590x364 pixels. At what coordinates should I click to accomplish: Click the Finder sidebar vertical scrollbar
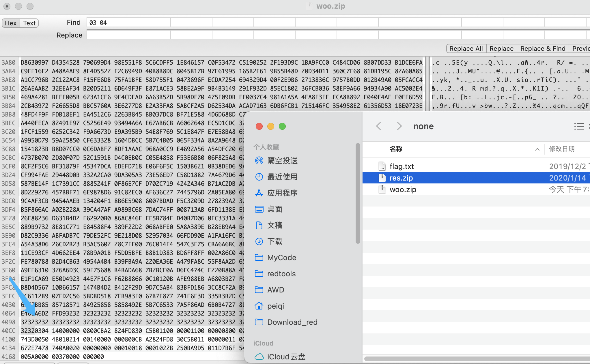[x=358, y=193]
